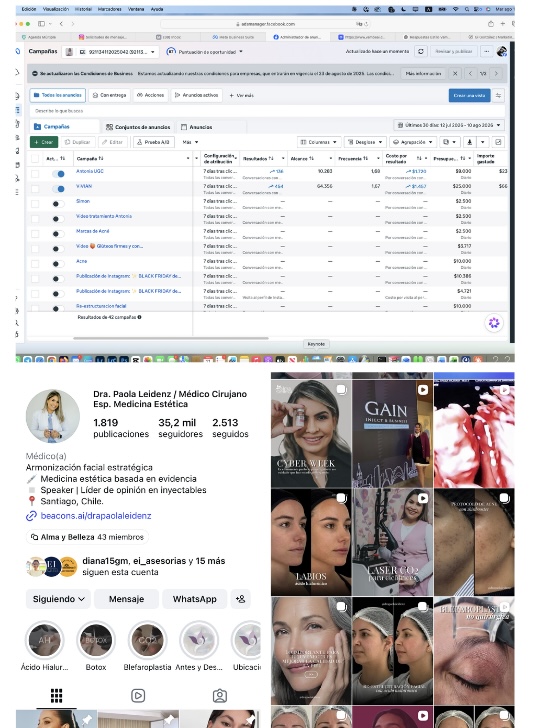
Task: Click the export download icon
Action: tap(469, 142)
